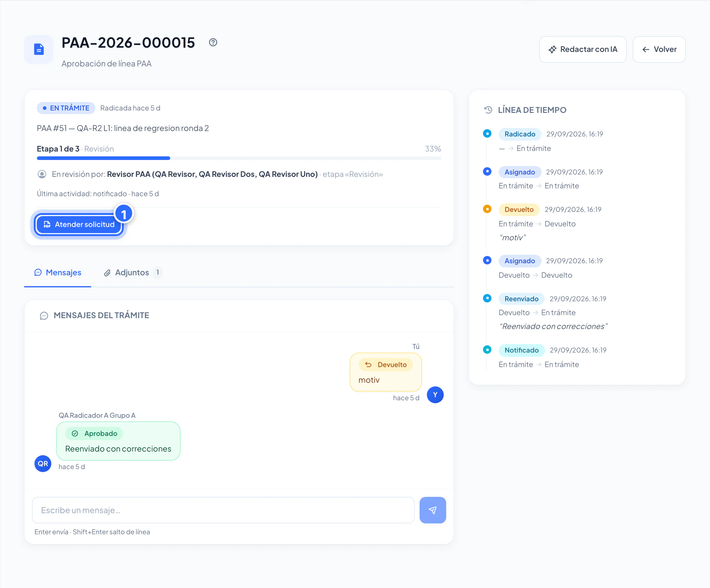Go back with the Volver button
This screenshot has height=588, width=710.
659,50
